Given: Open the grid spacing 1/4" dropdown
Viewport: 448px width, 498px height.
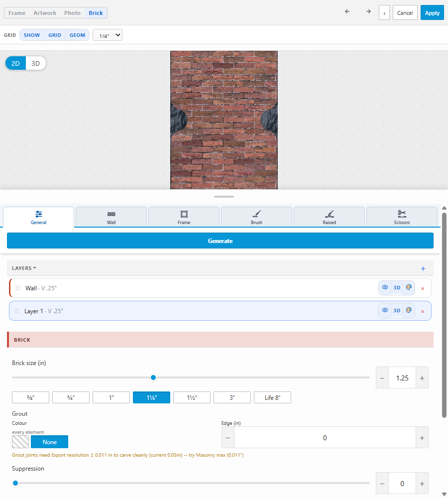Looking at the screenshot, I should tap(108, 35).
